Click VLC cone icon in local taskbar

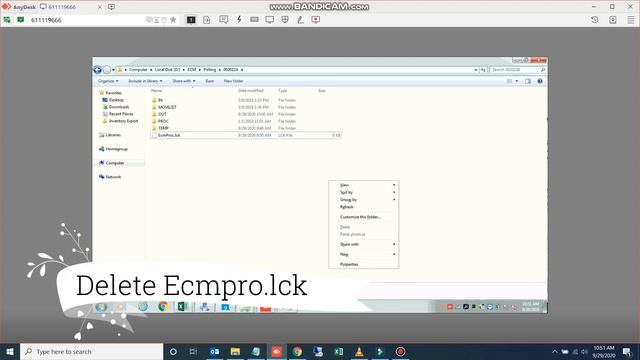[359, 351]
